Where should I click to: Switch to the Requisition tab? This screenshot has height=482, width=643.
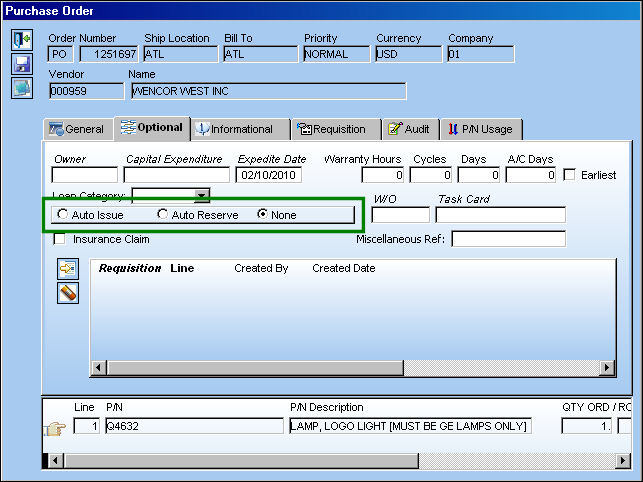point(336,129)
